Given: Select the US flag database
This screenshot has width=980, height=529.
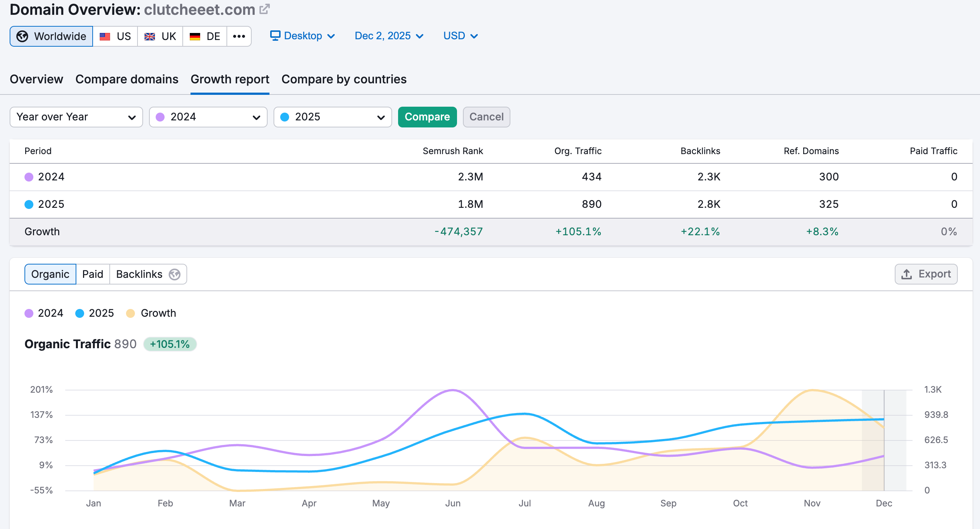Looking at the screenshot, I should point(115,36).
